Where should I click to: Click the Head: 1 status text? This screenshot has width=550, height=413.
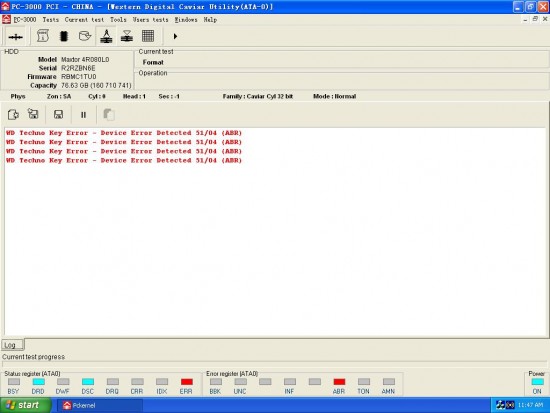pyautogui.click(x=134, y=96)
